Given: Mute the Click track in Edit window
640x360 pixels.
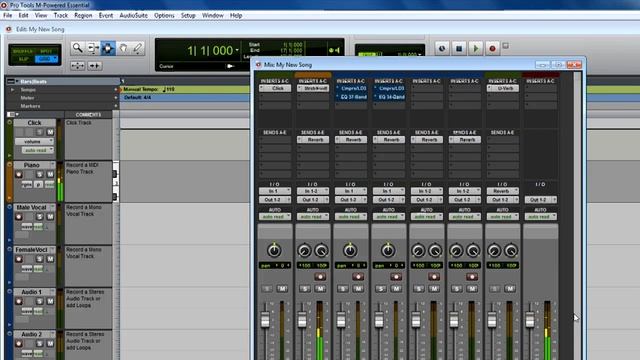Looking at the screenshot, I should [x=50, y=132].
